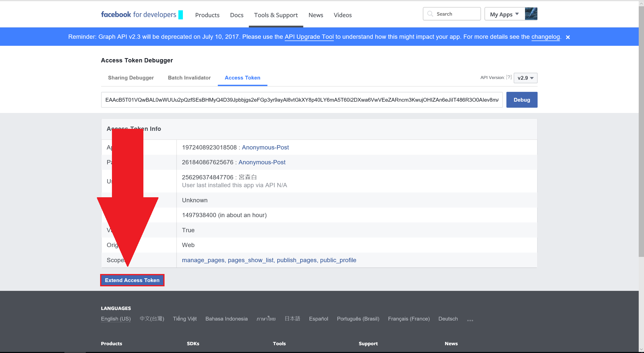
Task: Switch to the Sharing Debugger tab
Action: pyautogui.click(x=131, y=78)
